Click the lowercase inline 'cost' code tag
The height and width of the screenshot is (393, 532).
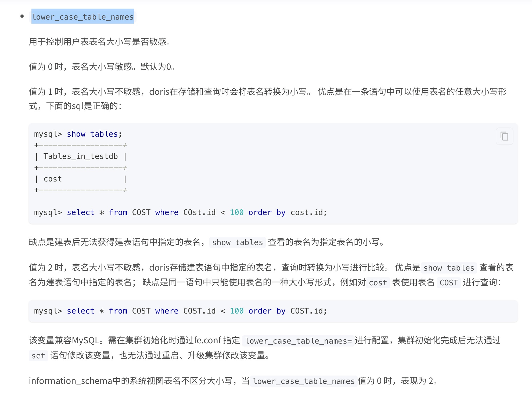point(378,283)
